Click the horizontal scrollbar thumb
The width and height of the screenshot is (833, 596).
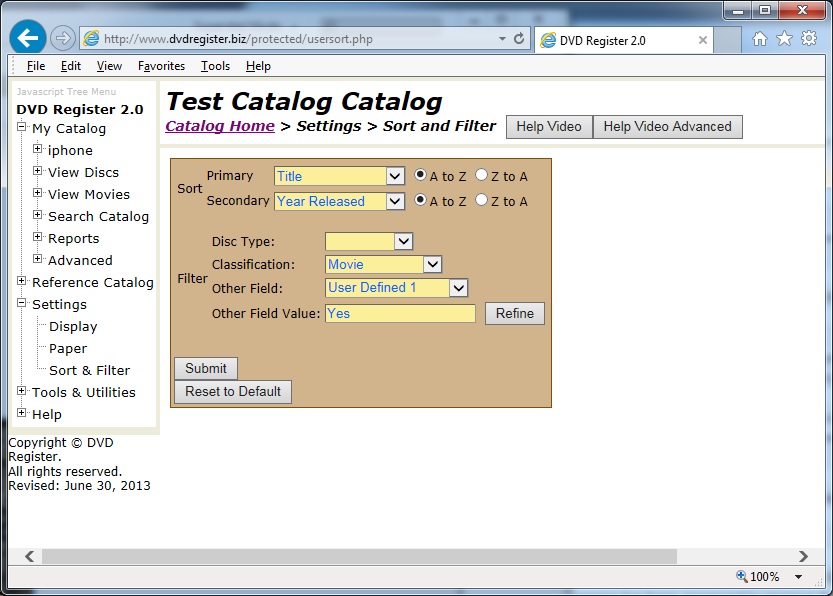[359, 556]
